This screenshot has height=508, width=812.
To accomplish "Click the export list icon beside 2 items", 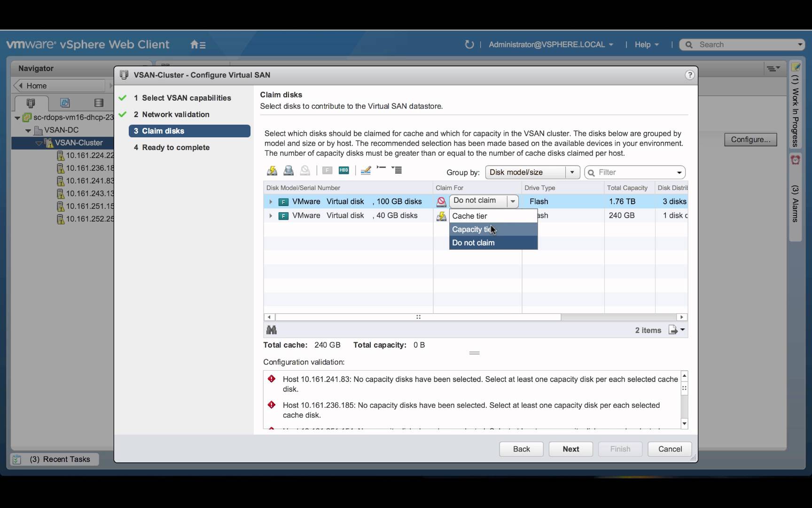I will (x=677, y=330).
